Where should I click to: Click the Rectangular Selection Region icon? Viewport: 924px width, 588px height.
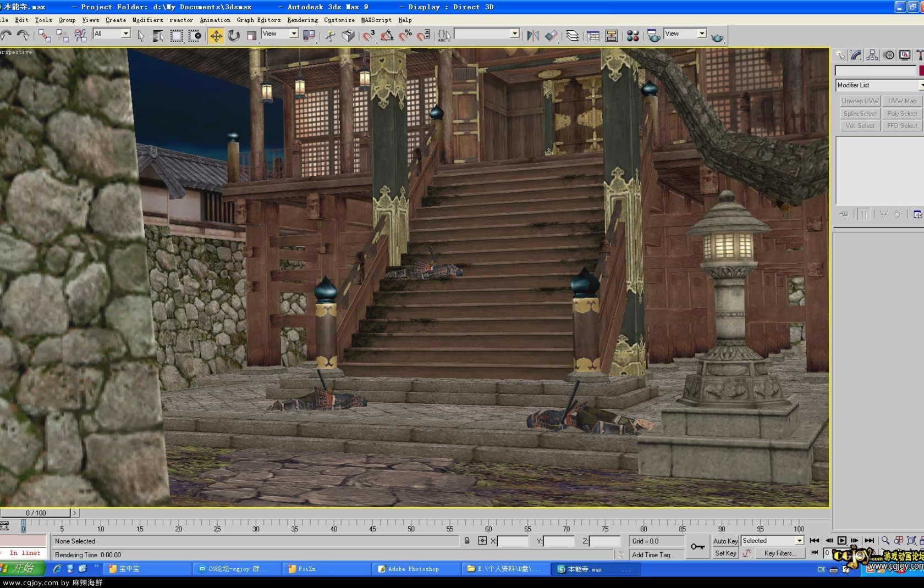tap(177, 36)
